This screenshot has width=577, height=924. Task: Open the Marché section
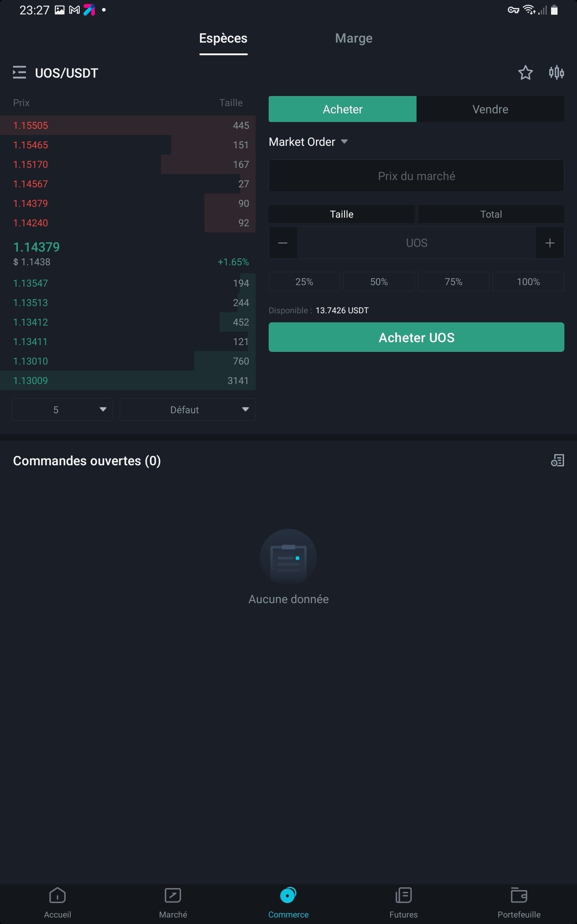click(173, 903)
